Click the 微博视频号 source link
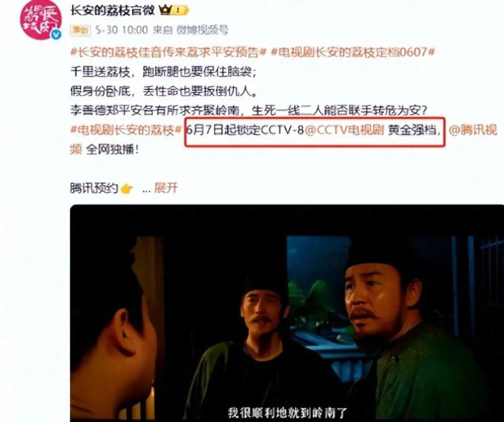The image size is (504, 422). pyautogui.click(x=202, y=30)
